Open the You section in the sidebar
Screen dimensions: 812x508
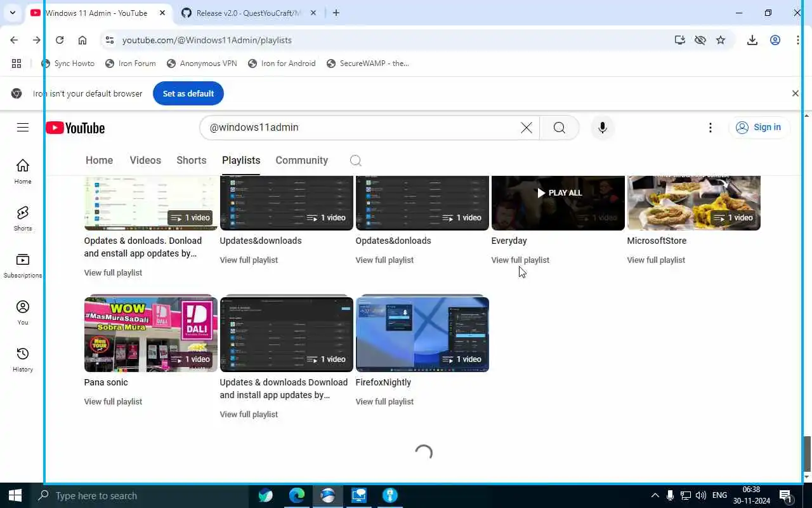click(23, 312)
